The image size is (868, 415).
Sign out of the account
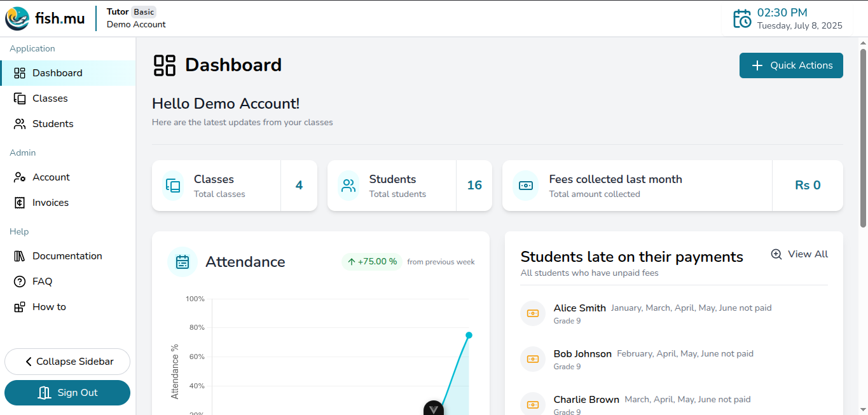click(67, 393)
